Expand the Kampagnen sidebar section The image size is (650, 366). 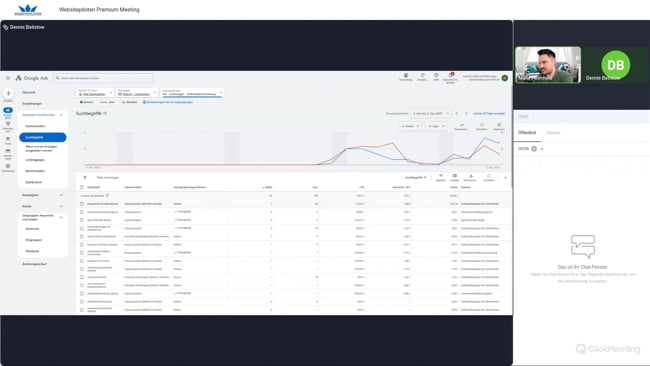(61, 195)
